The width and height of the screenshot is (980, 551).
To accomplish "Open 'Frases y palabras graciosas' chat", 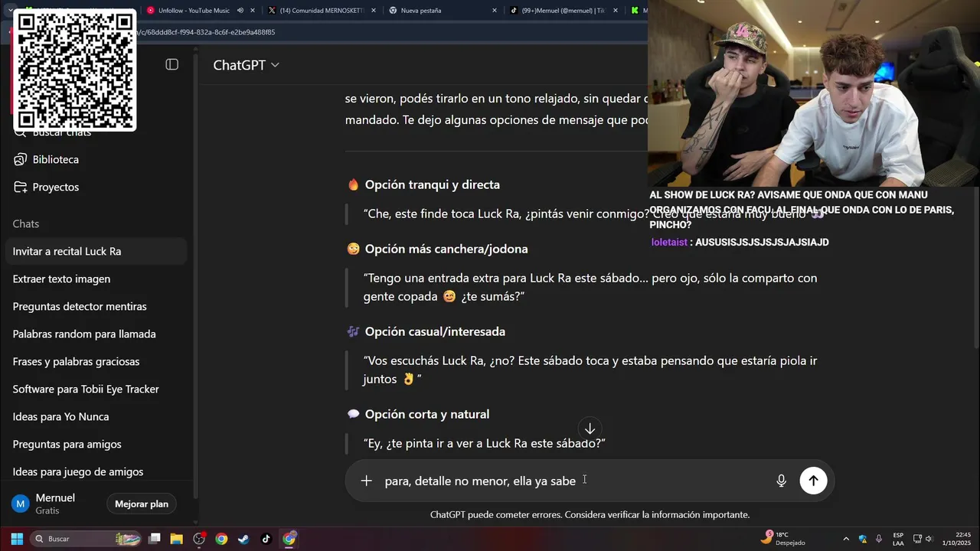I will (x=96, y=361).
